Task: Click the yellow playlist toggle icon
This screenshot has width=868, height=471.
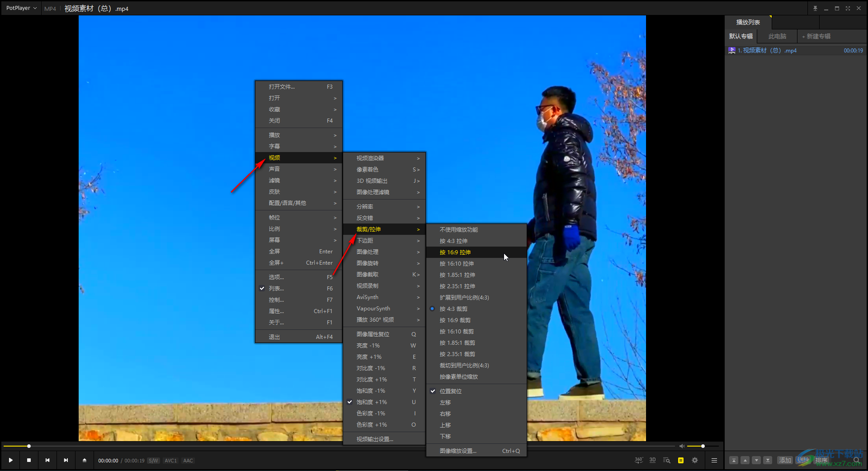Action: coord(681,460)
